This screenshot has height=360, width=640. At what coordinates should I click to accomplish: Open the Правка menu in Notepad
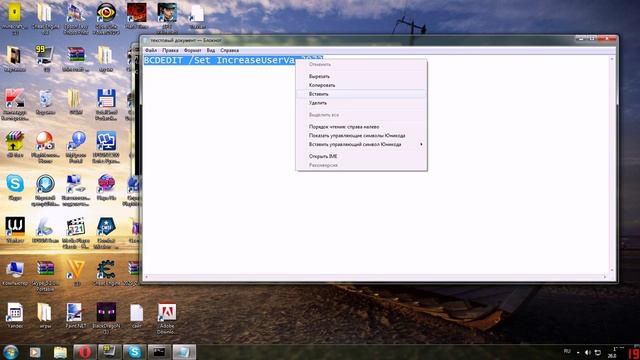click(170, 50)
